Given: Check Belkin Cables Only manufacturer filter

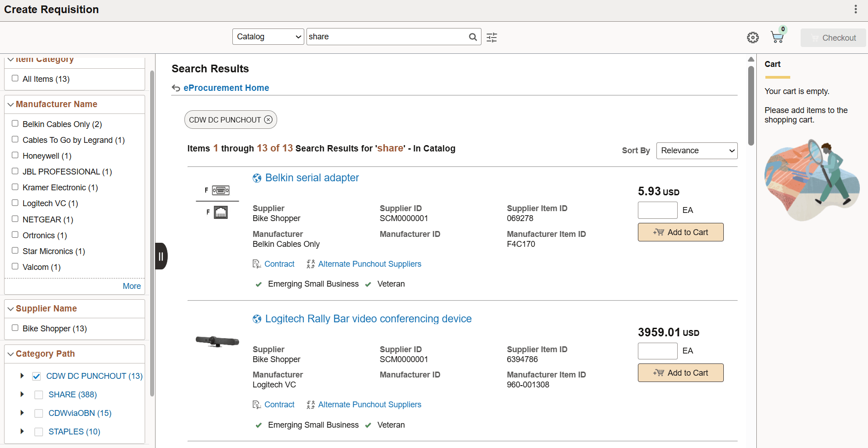Looking at the screenshot, I should (x=15, y=123).
